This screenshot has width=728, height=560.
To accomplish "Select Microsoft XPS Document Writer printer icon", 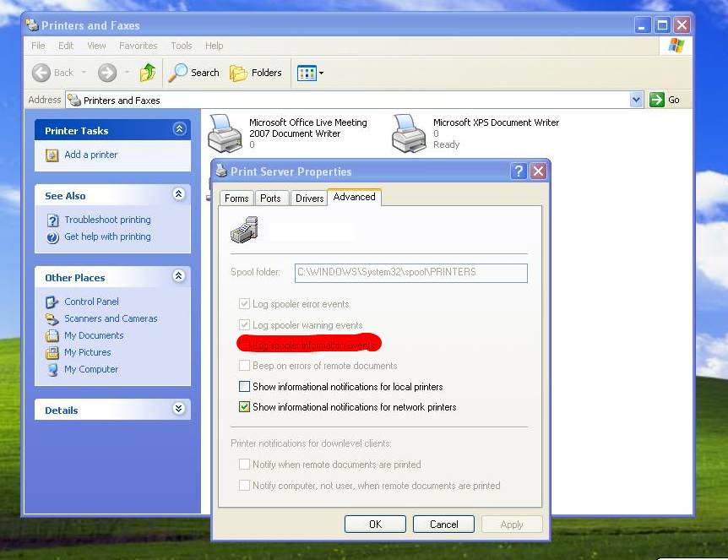I will click(409, 133).
